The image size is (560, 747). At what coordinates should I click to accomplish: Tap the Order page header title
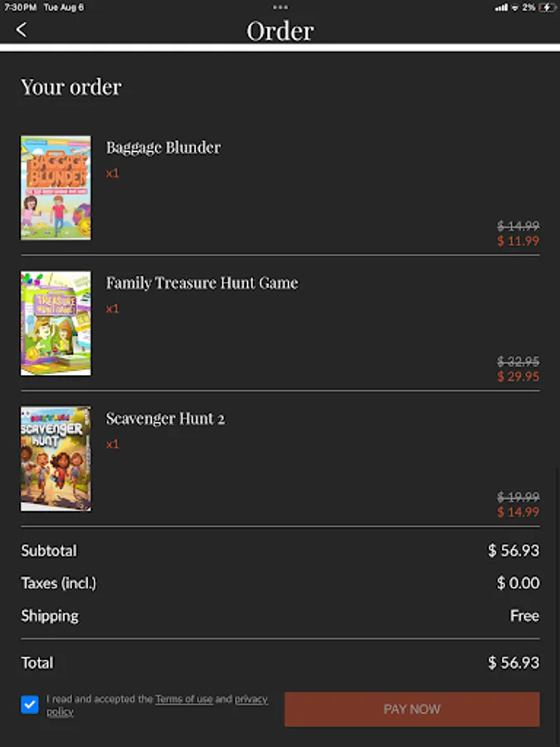(x=280, y=31)
